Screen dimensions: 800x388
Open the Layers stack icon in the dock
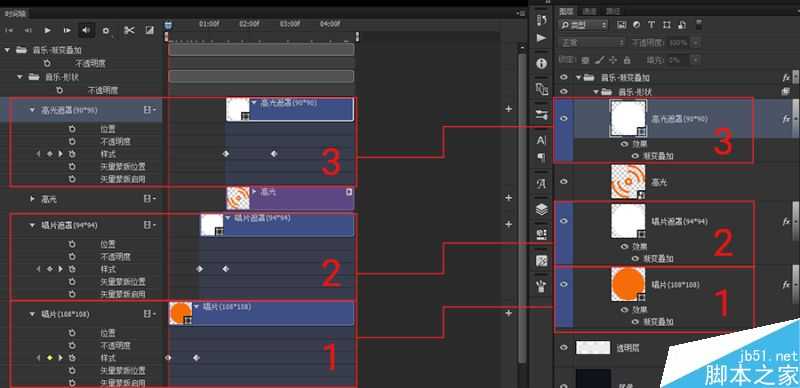point(542,209)
